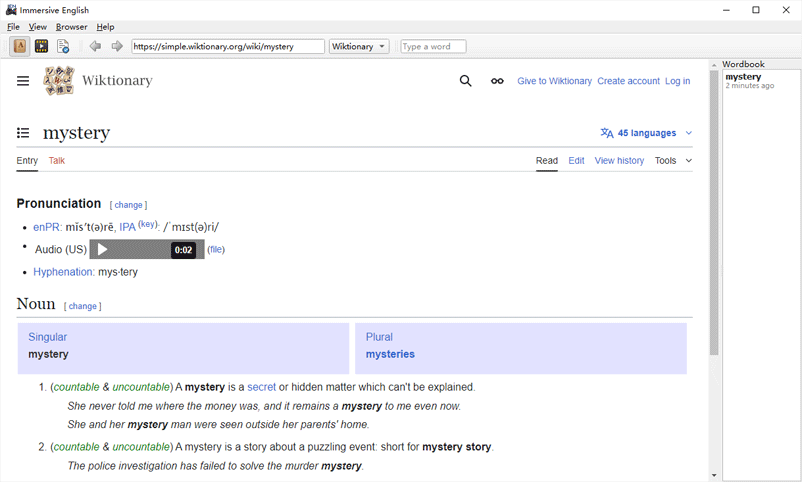The height and width of the screenshot is (482, 802).
Task: Click countable link in definition 2
Action: (x=76, y=447)
